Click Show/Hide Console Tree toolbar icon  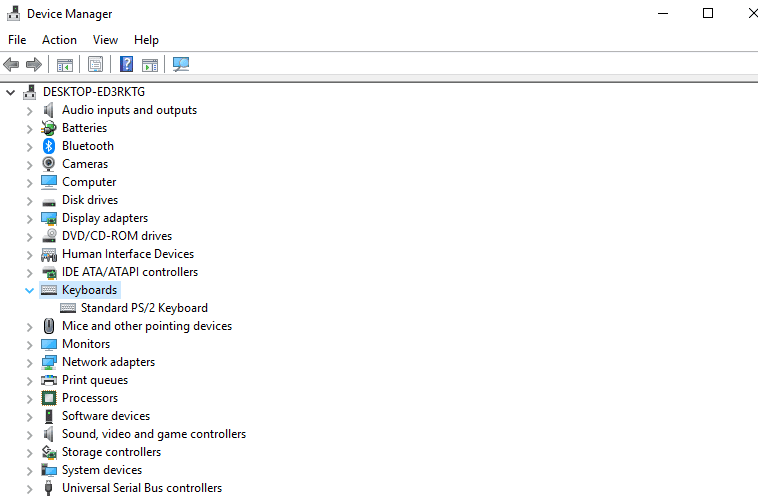[65, 64]
